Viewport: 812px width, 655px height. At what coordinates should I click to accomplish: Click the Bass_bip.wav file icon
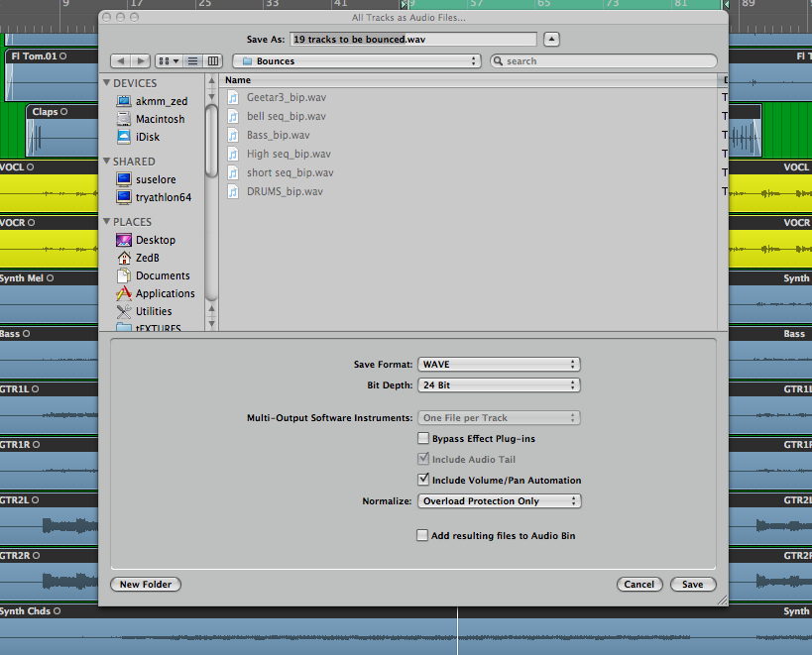(x=233, y=135)
